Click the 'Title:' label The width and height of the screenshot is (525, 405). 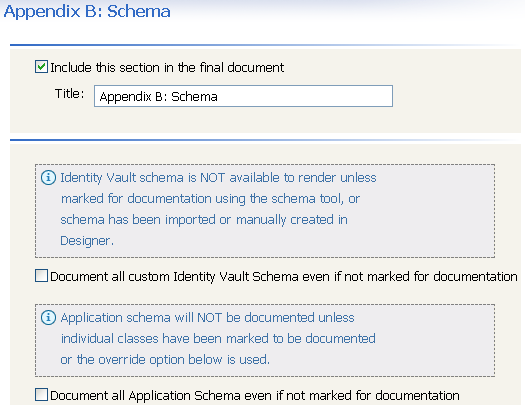(x=70, y=94)
